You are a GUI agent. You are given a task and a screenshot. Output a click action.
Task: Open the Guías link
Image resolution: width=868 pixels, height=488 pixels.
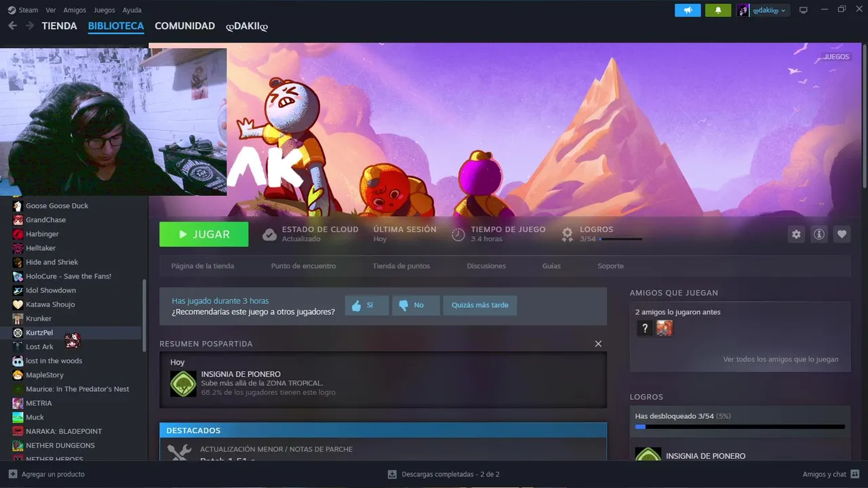pyautogui.click(x=551, y=266)
